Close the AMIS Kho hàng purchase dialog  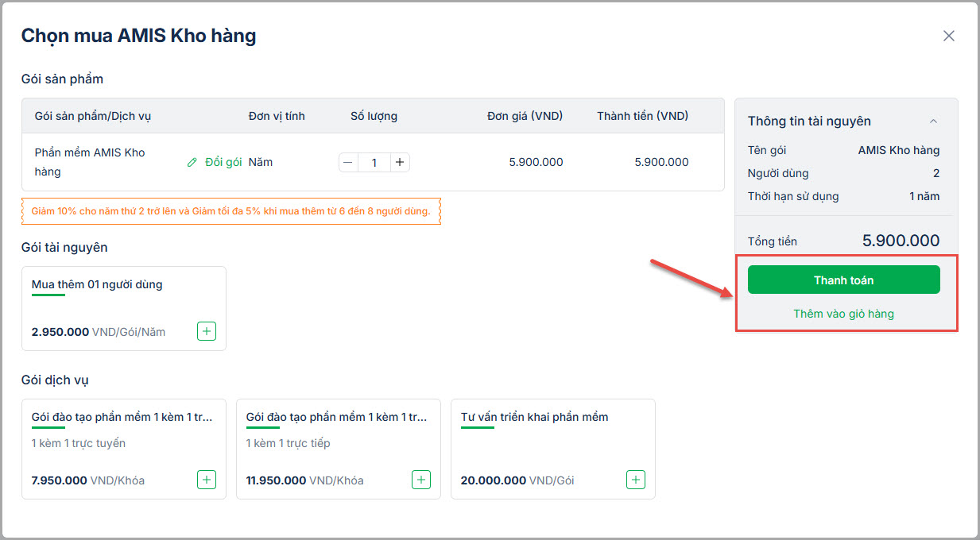tap(948, 36)
